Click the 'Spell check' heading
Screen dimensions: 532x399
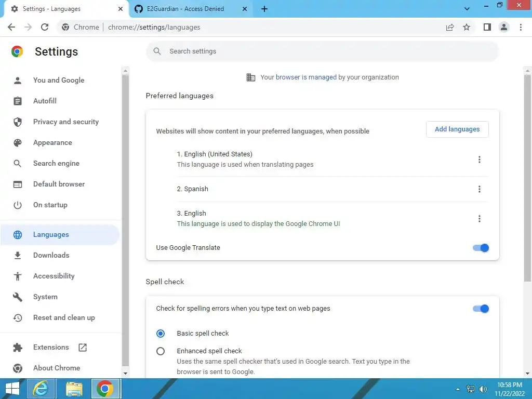(x=165, y=282)
